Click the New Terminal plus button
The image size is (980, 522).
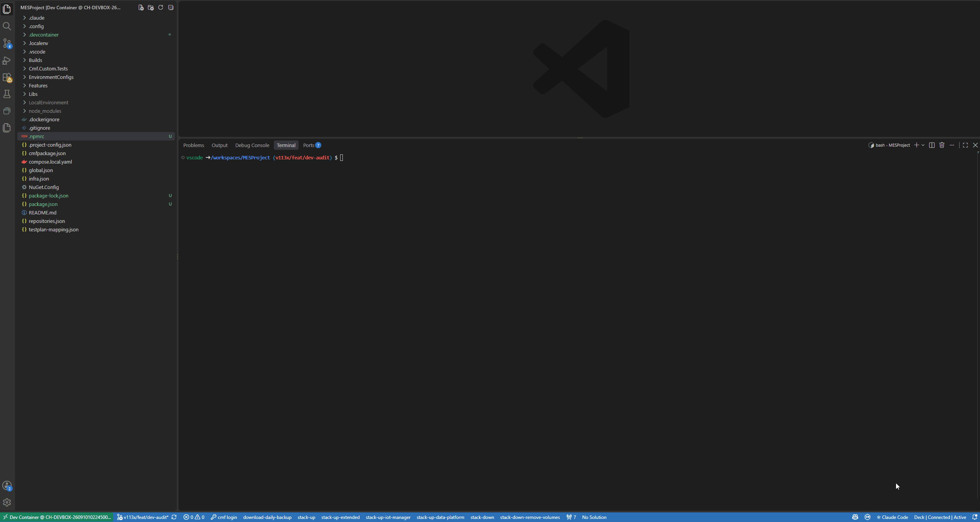point(917,145)
